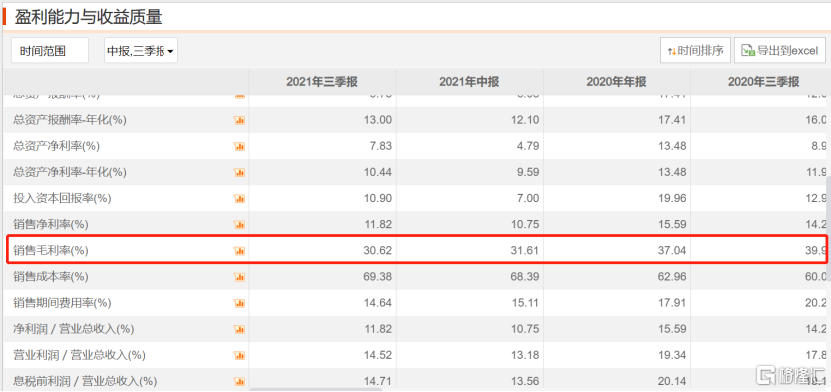Open chart icon for 息税前利润 / 营业总收入(%) row

tap(239, 381)
